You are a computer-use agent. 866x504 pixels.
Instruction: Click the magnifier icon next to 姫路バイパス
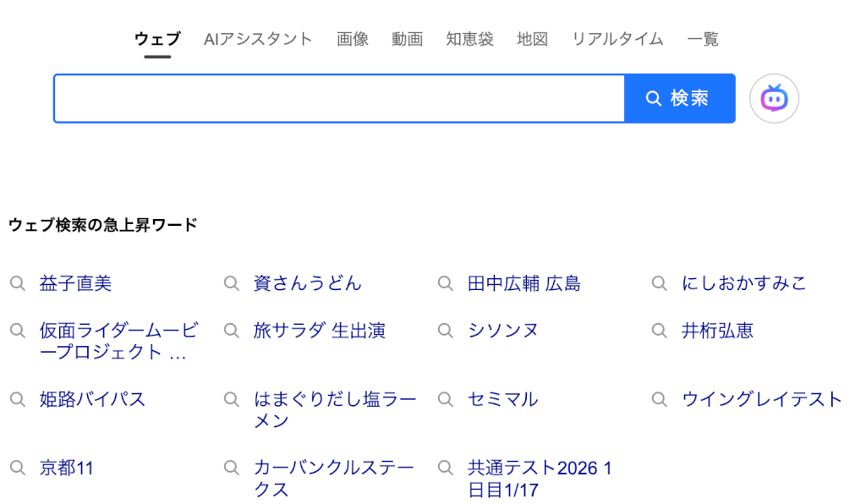(18, 398)
